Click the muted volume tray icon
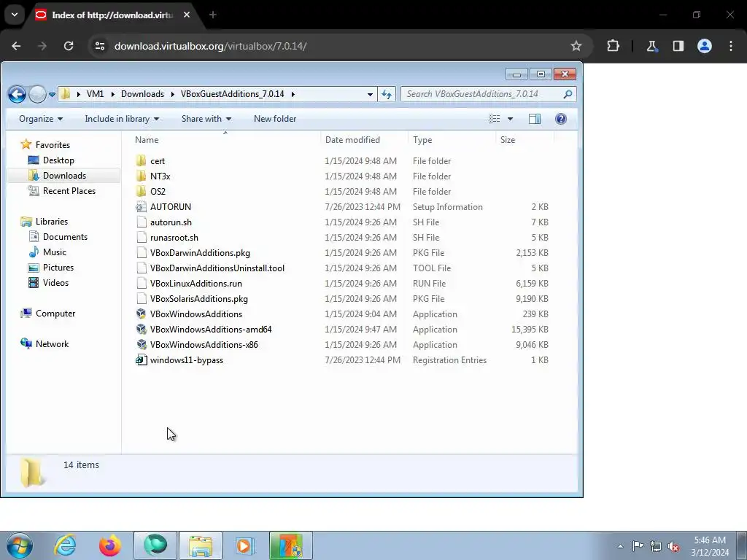Screen dimensions: 747x560 (673, 546)
